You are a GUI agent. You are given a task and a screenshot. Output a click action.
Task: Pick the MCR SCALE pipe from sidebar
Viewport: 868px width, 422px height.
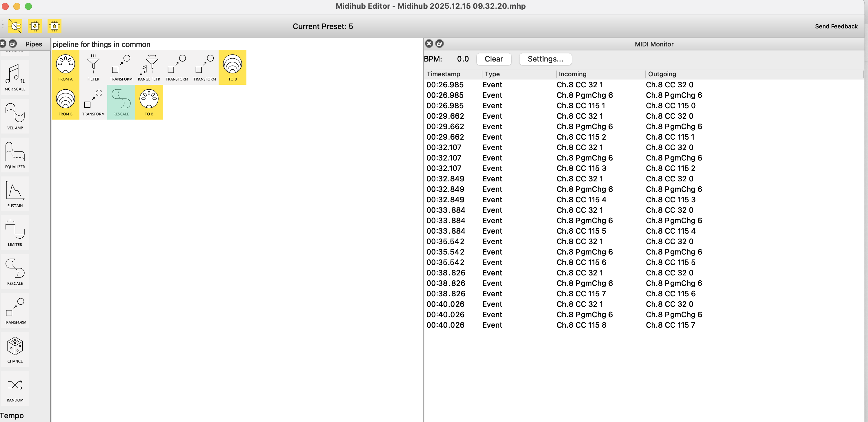(x=15, y=77)
